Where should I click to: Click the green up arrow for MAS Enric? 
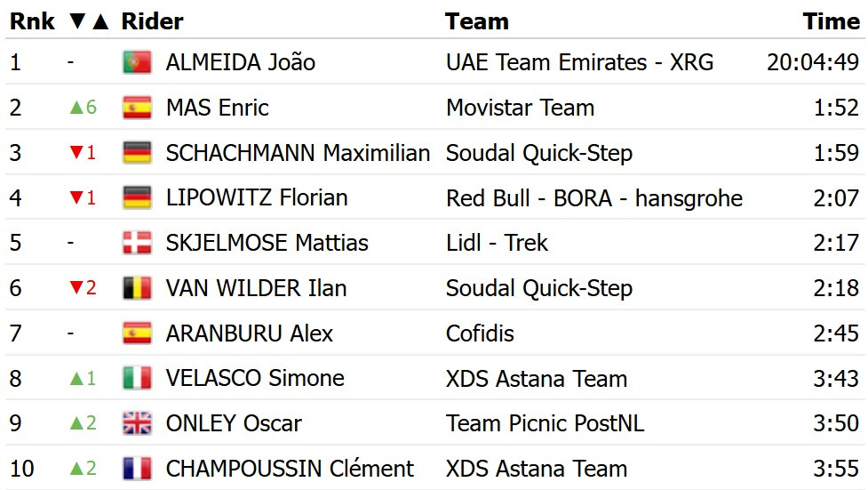pyautogui.click(x=76, y=107)
